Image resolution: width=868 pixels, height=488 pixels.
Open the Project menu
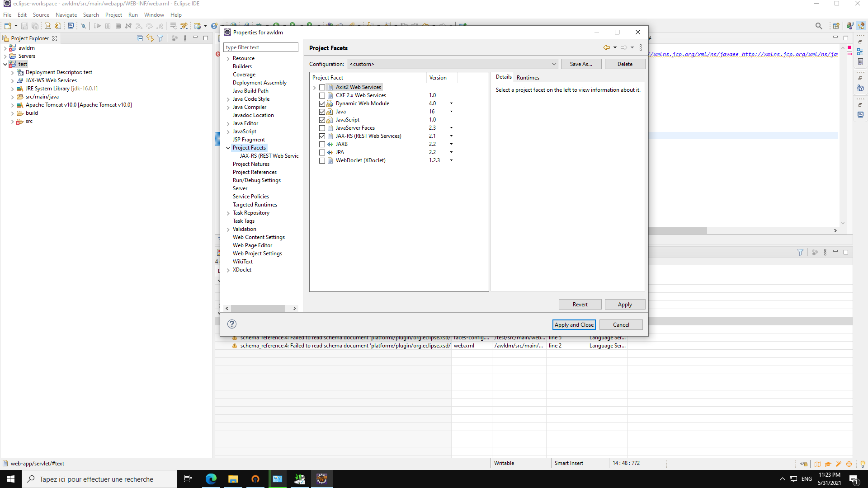pos(113,15)
